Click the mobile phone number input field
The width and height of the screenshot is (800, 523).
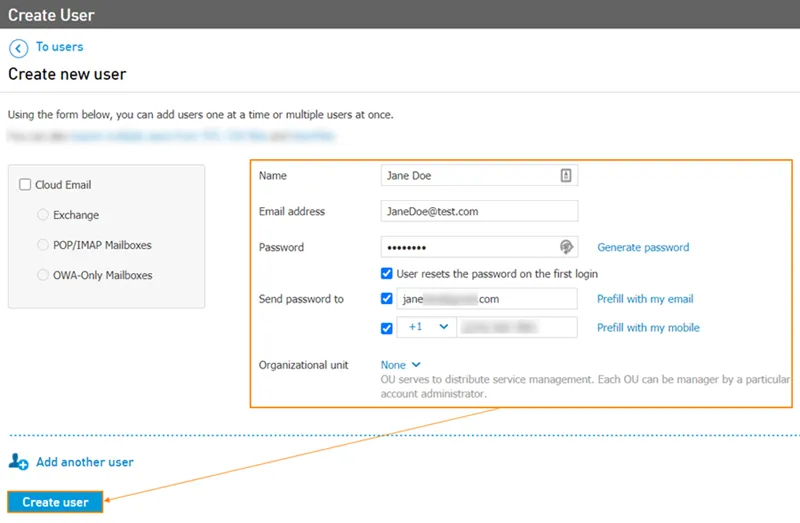517,327
